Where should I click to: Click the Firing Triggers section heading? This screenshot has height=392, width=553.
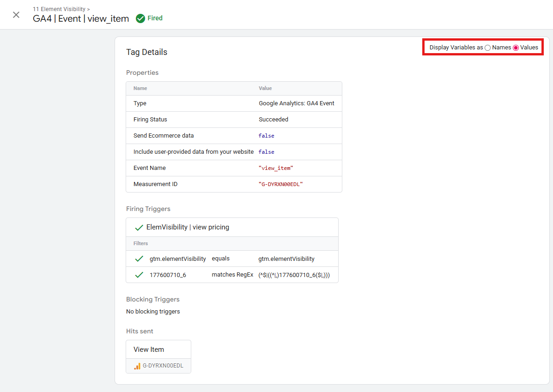(x=148, y=209)
